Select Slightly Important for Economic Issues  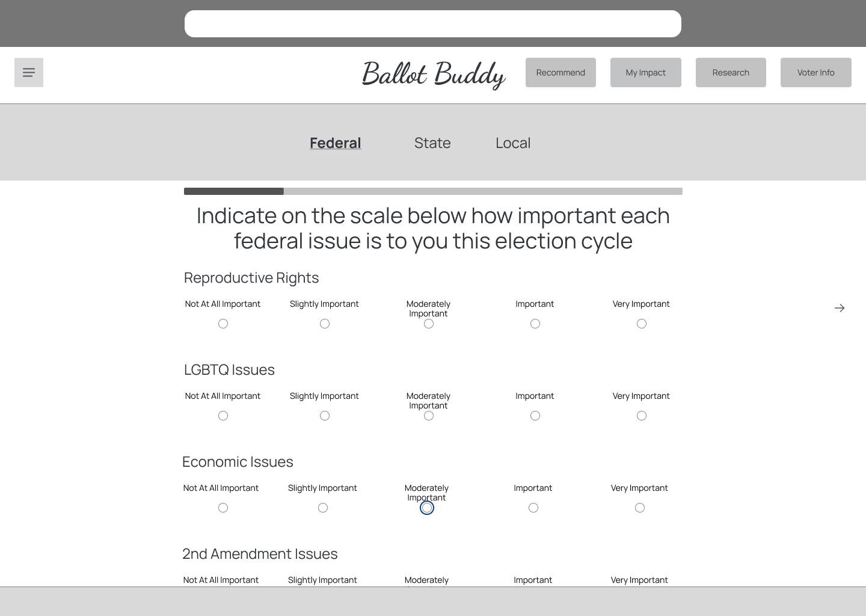pyautogui.click(x=322, y=507)
